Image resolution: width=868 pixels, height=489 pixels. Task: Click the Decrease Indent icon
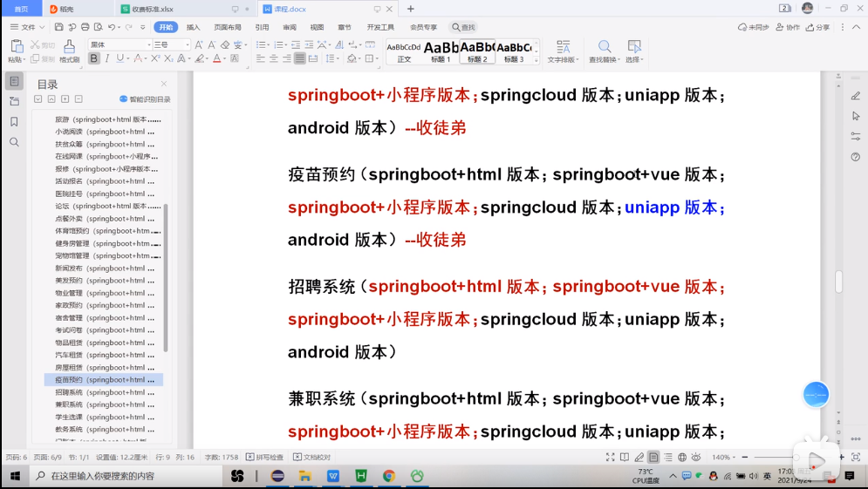[x=296, y=44]
